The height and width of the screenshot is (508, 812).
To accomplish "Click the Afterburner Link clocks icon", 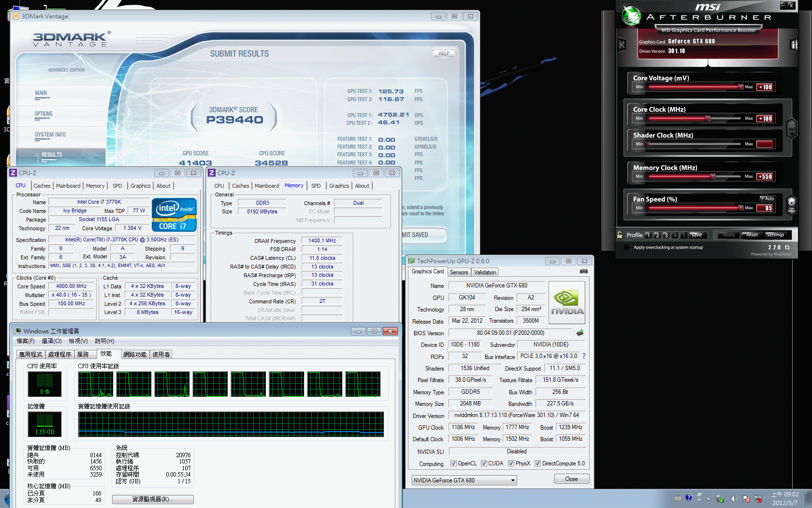I will (x=792, y=129).
